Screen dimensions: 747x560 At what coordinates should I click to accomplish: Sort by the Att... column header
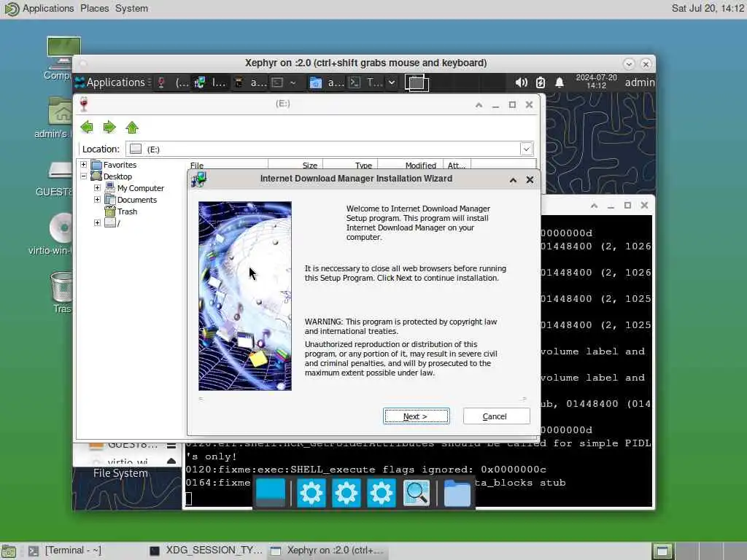[457, 166]
